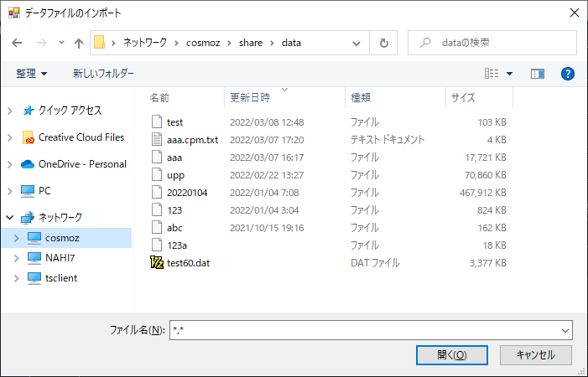The height and width of the screenshot is (377, 588).
Task: Click the OneDrive - Personal cloud icon
Action: coord(27,164)
